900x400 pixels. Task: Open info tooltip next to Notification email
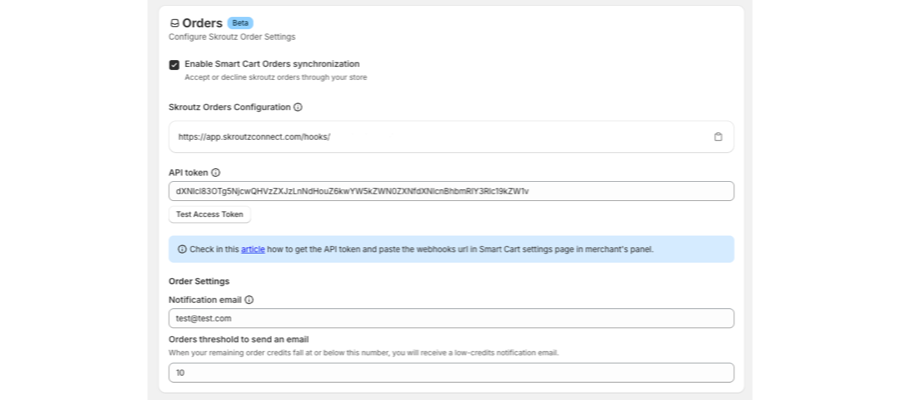249,300
